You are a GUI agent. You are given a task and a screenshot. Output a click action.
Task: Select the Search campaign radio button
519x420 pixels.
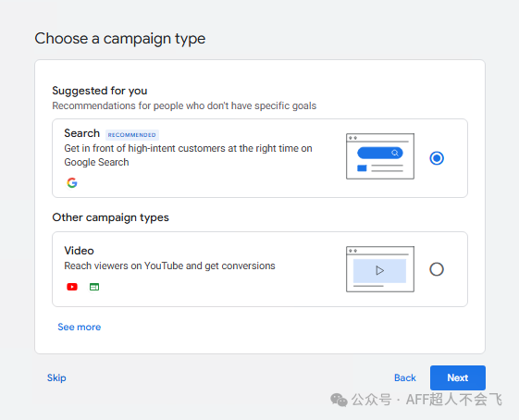[x=437, y=158]
